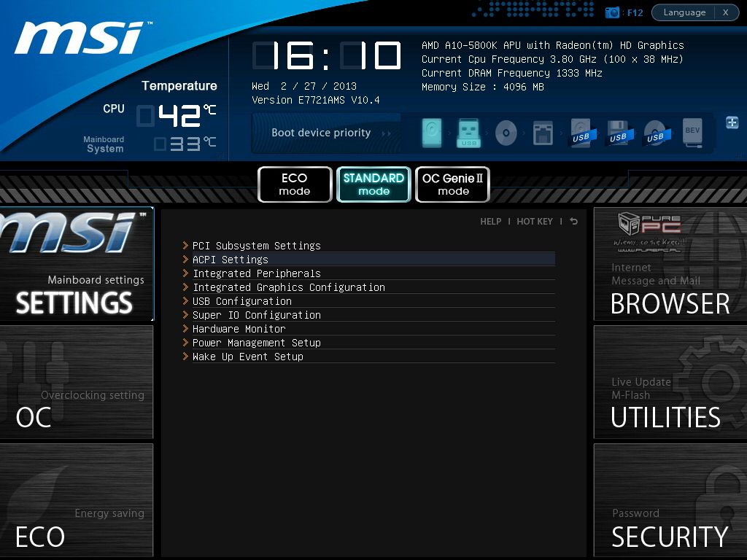Open the HELP link

coord(490,222)
